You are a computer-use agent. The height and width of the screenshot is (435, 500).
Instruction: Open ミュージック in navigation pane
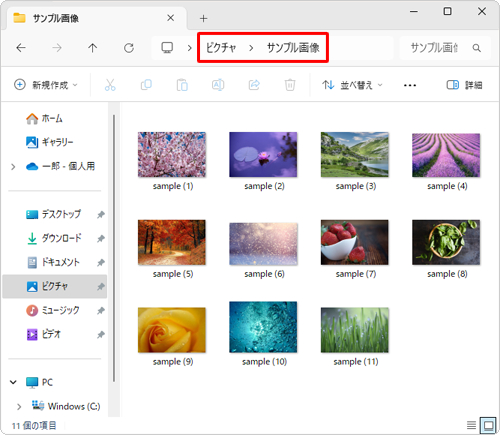(x=53, y=311)
